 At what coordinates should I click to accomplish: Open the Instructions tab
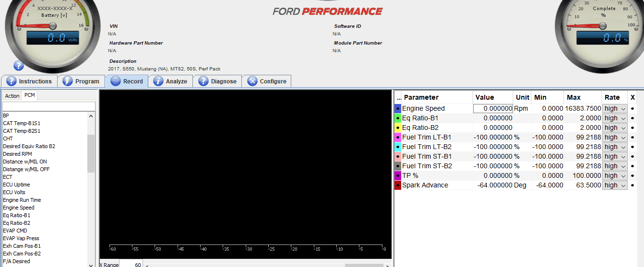29,81
